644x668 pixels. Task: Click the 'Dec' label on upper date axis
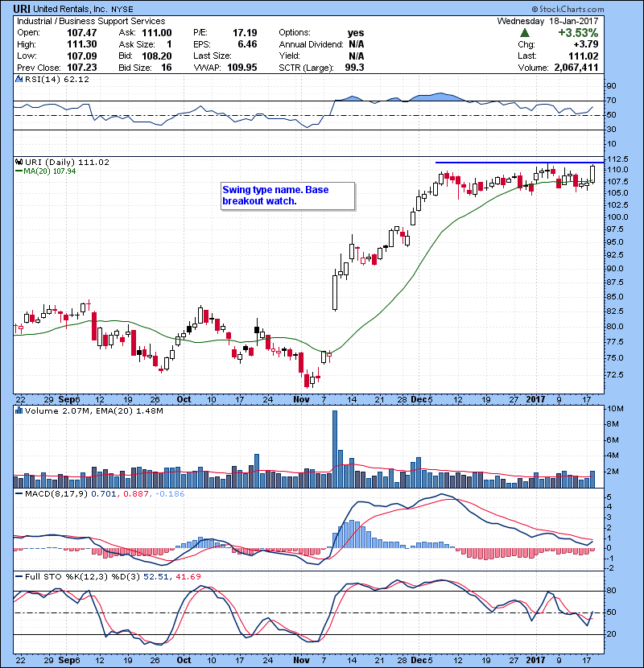click(x=419, y=399)
